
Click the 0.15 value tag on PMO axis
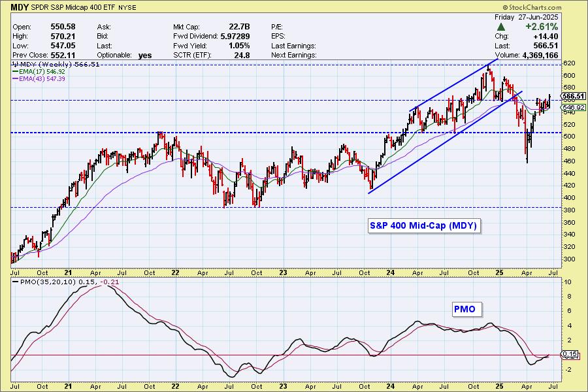(x=570, y=354)
